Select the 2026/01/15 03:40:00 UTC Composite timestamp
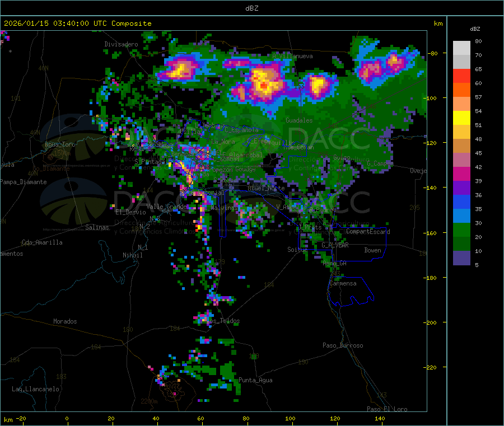Viewport: 504px width, 426px height. (77, 24)
